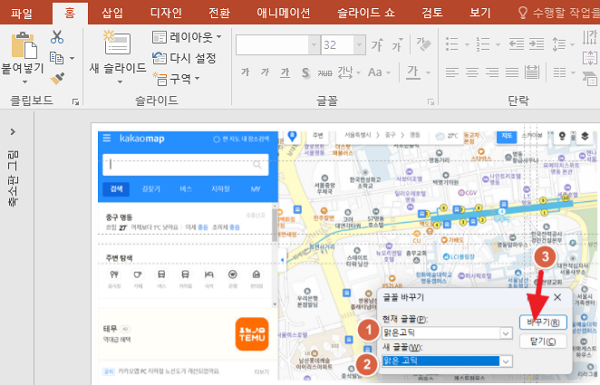
Task: Expand the 축소판 그림 thumbnail pane
Action: (13, 132)
